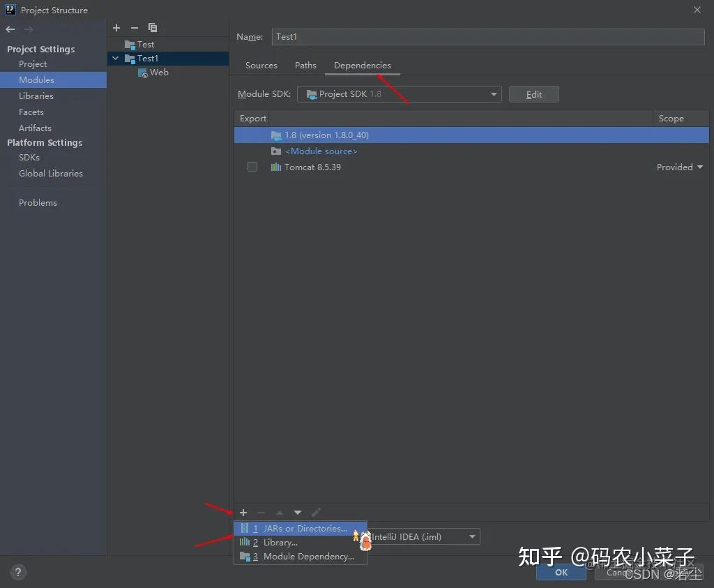This screenshot has width=714, height=588.
Task: Click the Export column header
Action: pyautogui.click(x=252, y=119)
